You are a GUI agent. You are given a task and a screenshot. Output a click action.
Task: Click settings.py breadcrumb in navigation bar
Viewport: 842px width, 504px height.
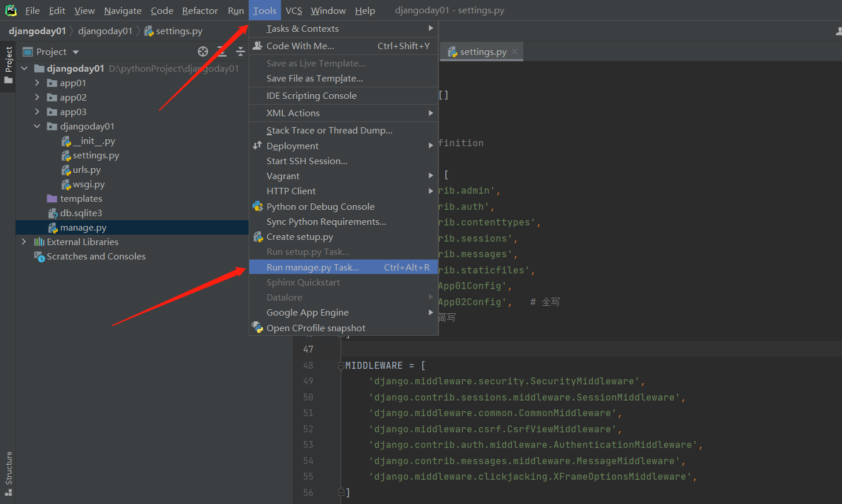[173, 31]
